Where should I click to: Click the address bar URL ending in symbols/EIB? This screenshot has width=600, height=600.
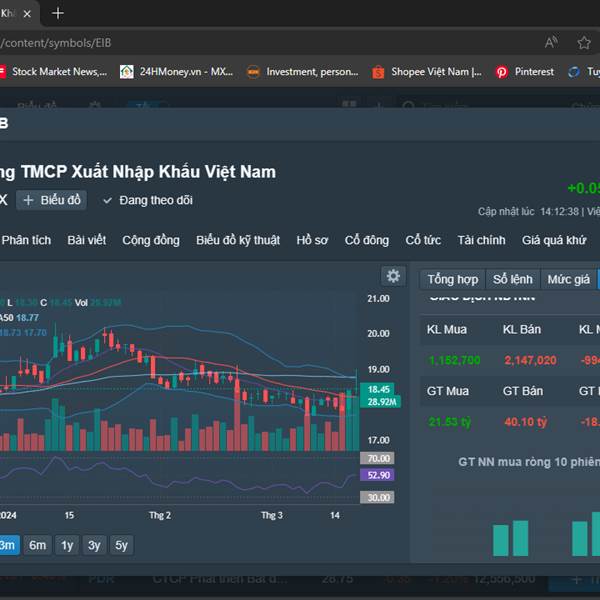tap(56, 43)
